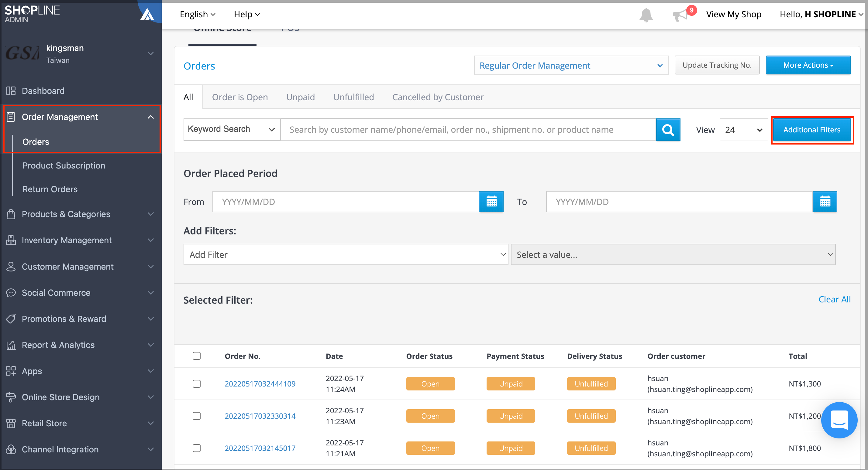Viewport: 868px width, 470px height.
Task: Click the Apps grid icon
Action: click(11, 371)
